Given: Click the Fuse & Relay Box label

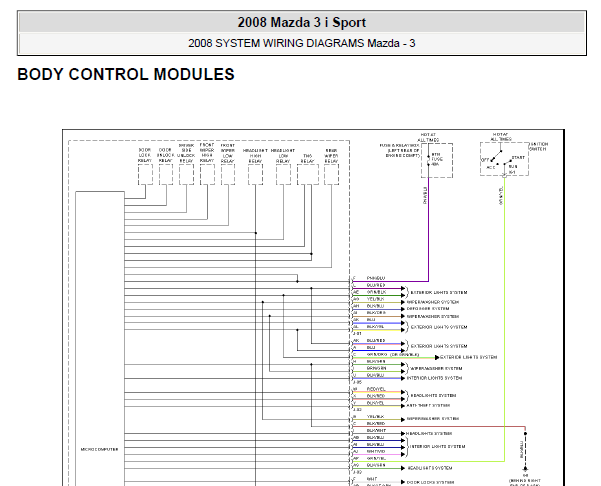Looking at the screenshot, I should coord(399,151).
